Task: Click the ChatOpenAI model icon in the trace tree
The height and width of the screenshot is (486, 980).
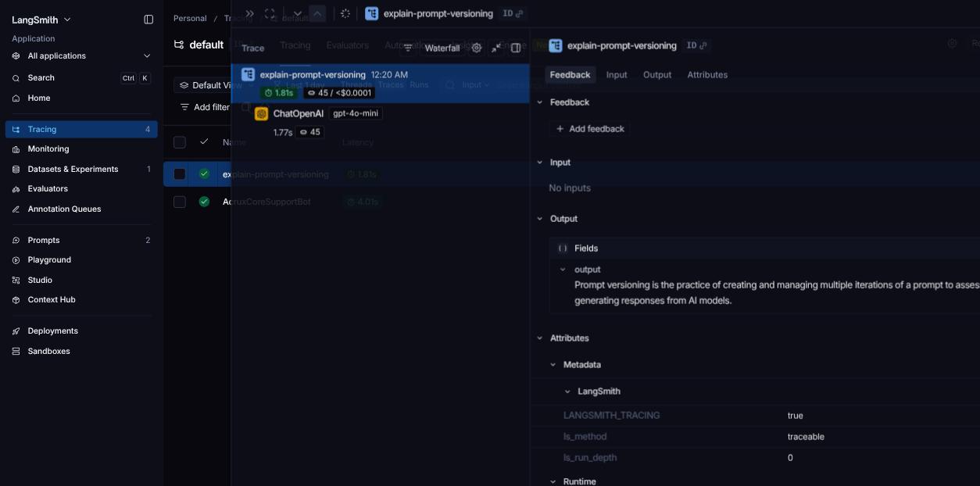Action: 262,113
